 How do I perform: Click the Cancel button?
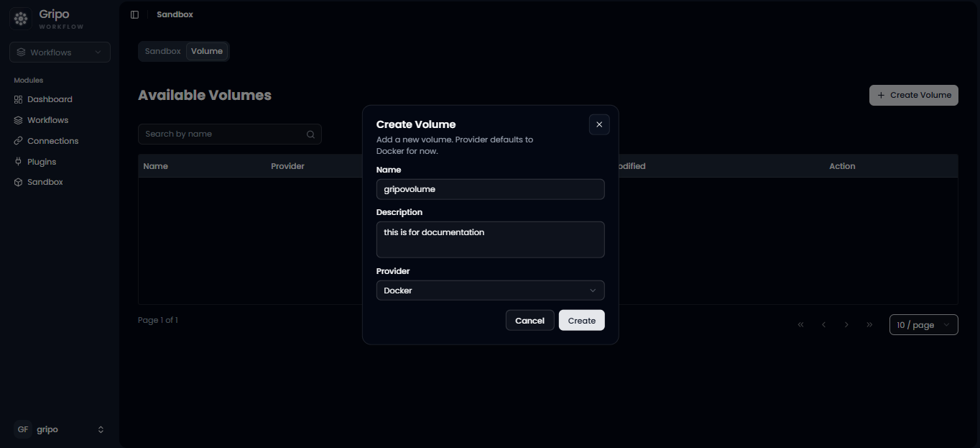(530, 321)
